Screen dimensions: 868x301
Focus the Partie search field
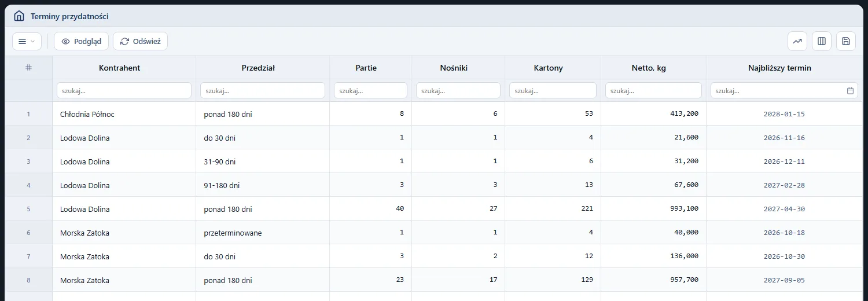click(x=370, y=90)
